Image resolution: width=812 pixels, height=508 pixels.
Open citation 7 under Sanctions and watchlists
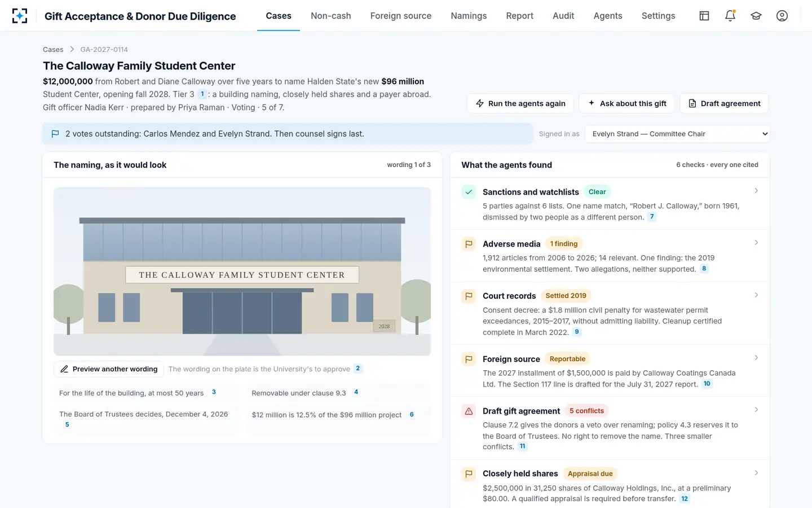click(x=652, y=217)
